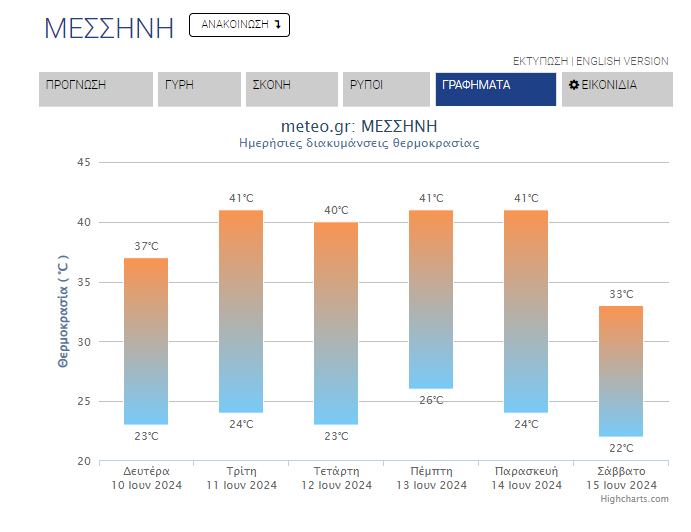Open the ΡΥΠΟΙ tab
691x532 pixels.
[386, 89]
